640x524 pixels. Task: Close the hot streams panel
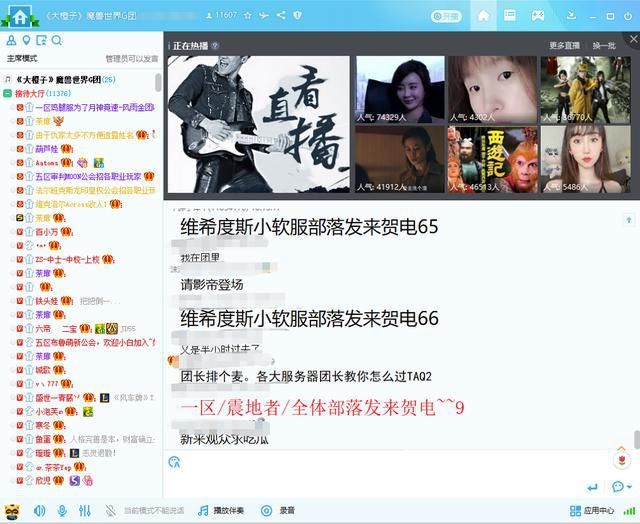pyautogui.click(x=633, y=39)
